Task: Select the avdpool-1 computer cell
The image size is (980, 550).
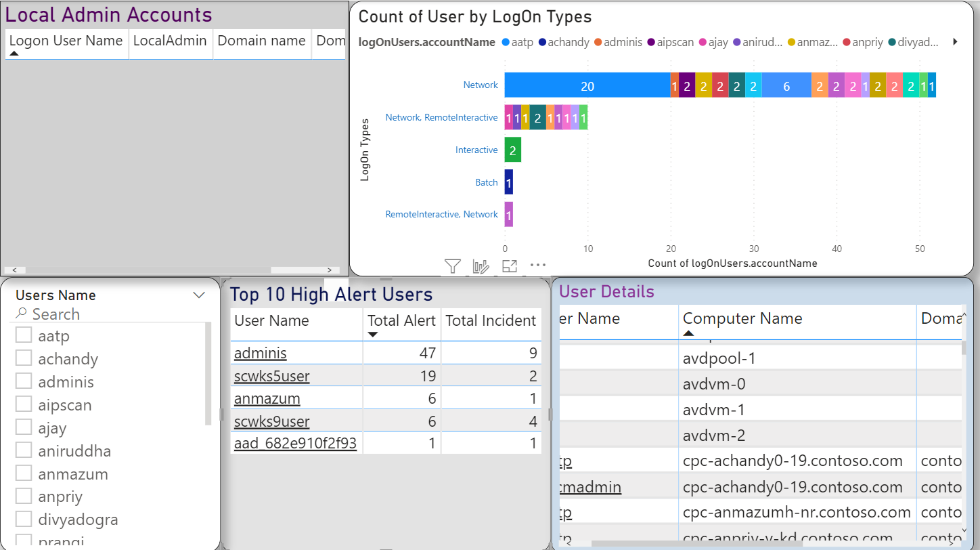Action: tap(797, 358)
